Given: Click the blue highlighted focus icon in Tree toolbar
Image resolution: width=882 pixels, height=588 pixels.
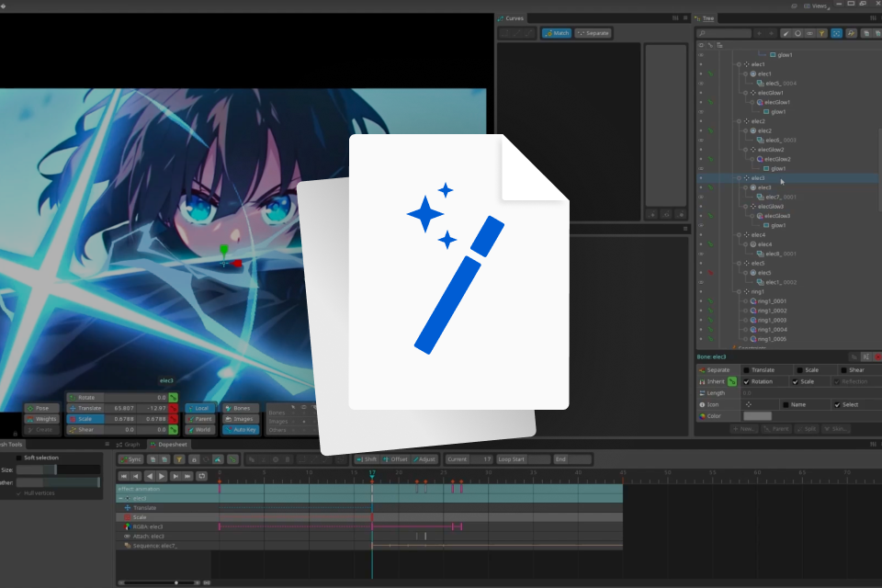Looking at the screenshot, I should pos(836,33).
